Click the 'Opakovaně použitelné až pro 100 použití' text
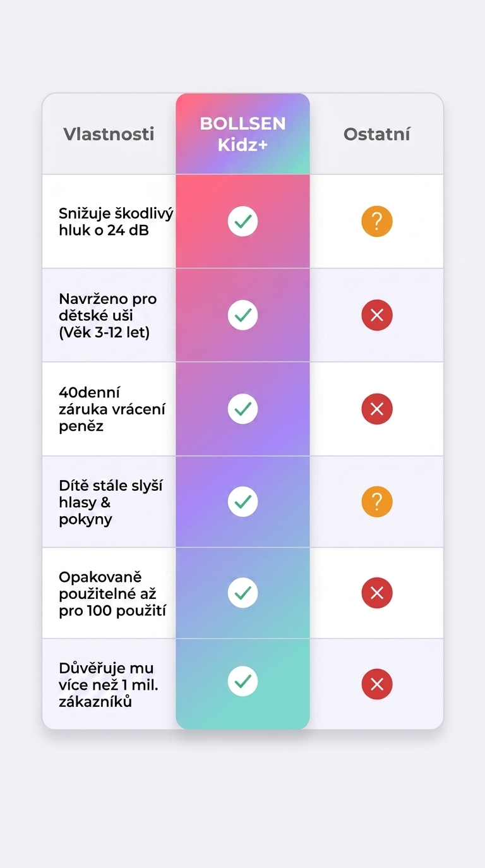 [112, 594]
